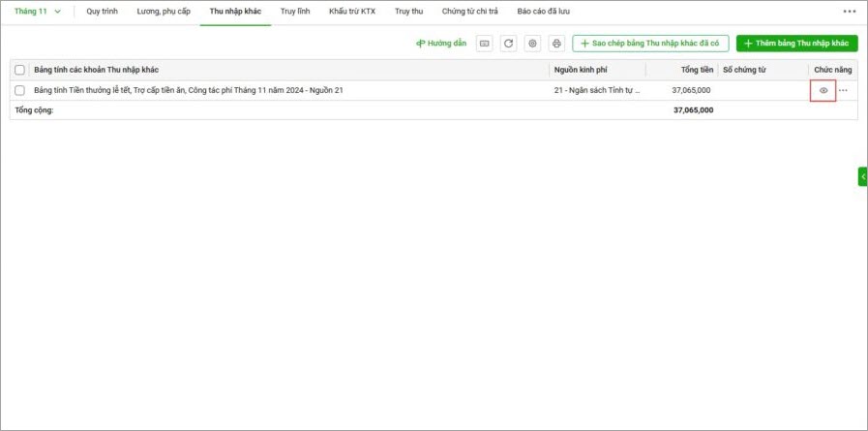Image resolution: width=868 pixels, height=431 pixels.
Task: Open the top-right ellipsis overflow menu
Action: tap(849, 12)
